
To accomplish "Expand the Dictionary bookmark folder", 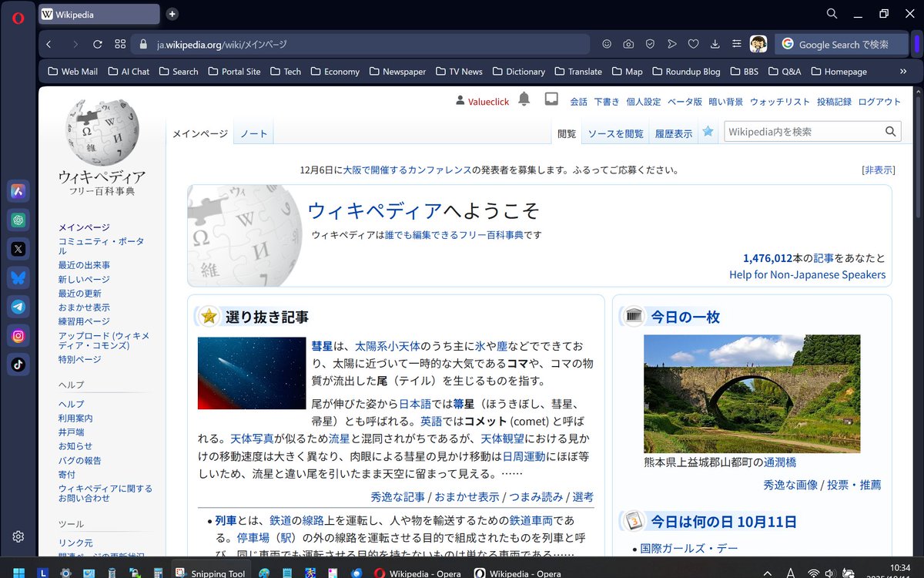I will (x=518, y=72).
